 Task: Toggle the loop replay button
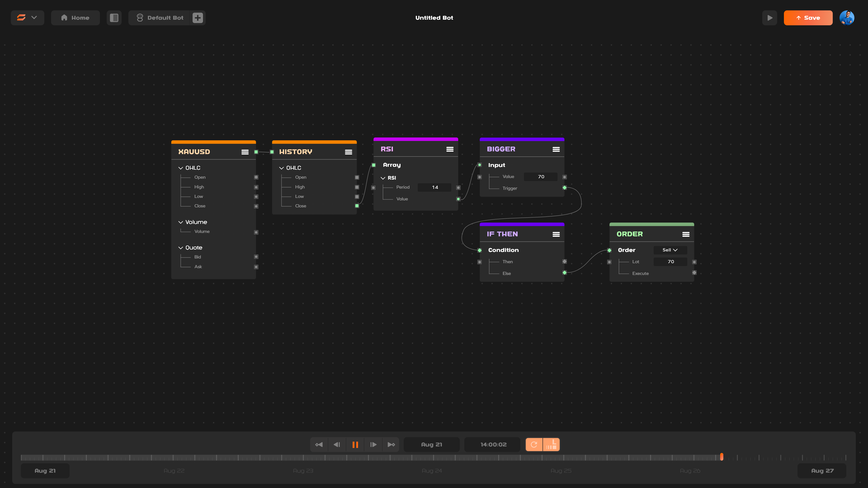[x=534, y=445]
